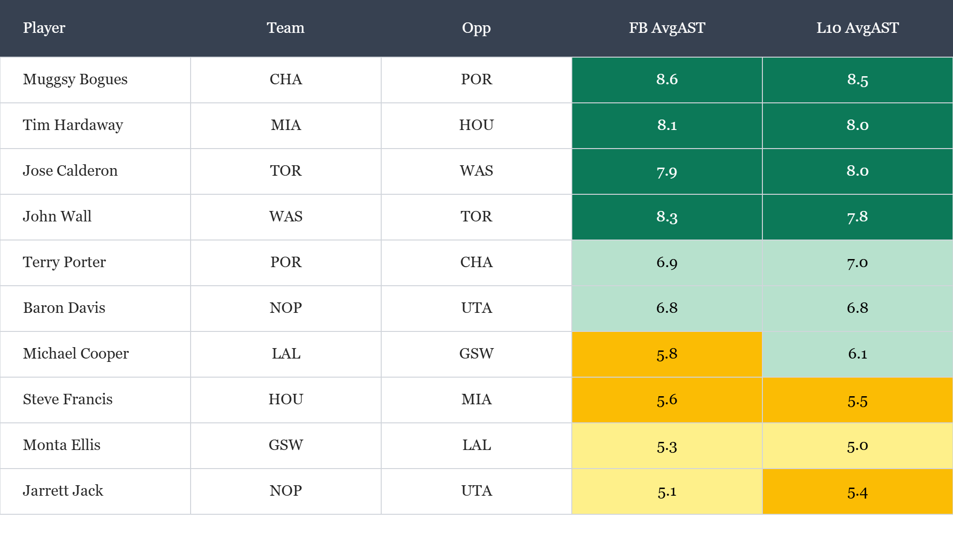Select the Muggsy Bogues player name
The height and width of the screenshot is (560, 953).
pyautogui.click(x=75, y=80)
